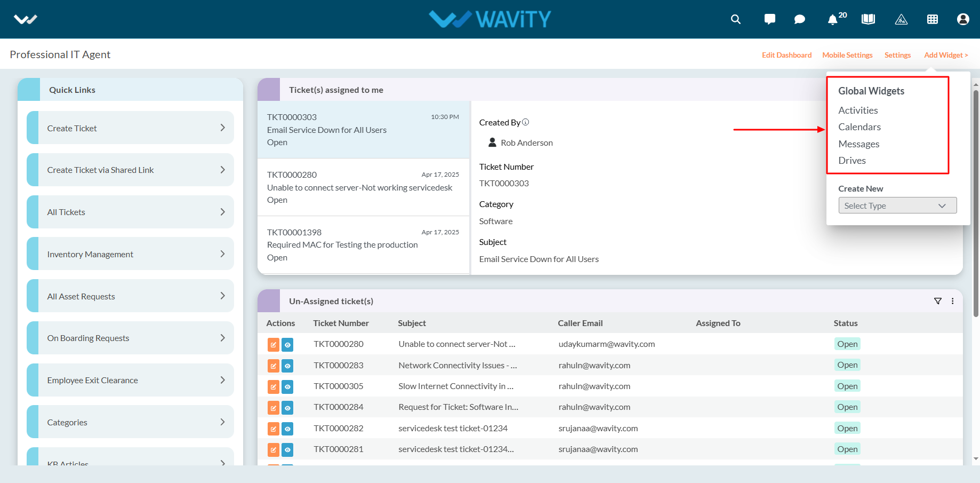Open Mobile Settings link
Viewport: 980px width, 483px height.
(847, 55)
